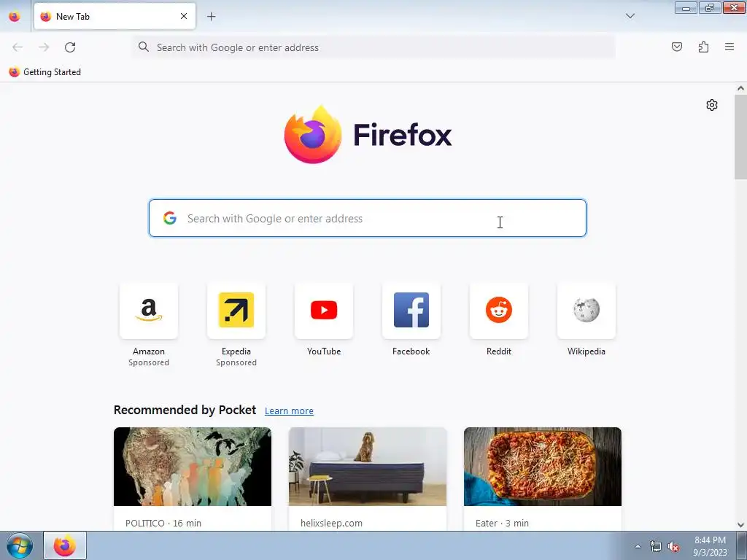
Task: Open the Eater lasagna article thumbnail
Action: tap(543, 467)
